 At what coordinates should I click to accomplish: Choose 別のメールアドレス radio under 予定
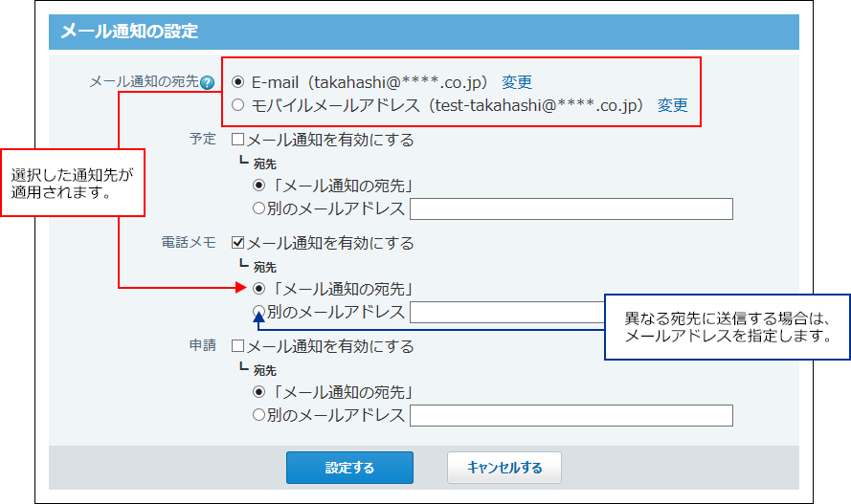(258, 208)
